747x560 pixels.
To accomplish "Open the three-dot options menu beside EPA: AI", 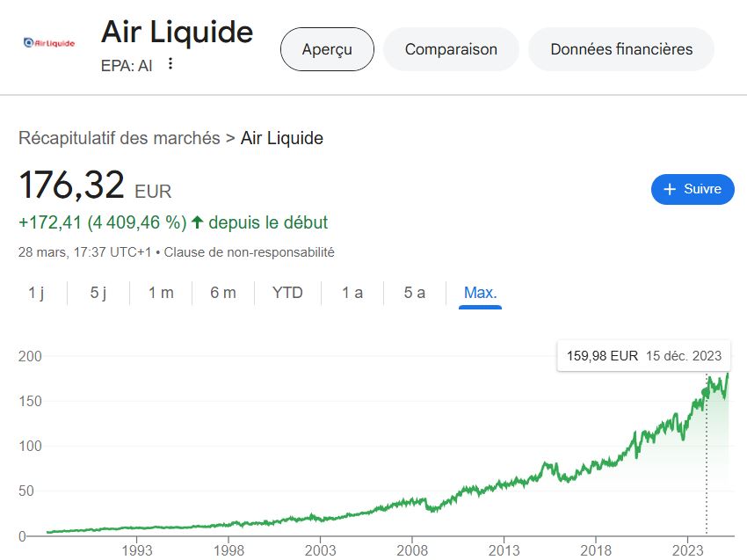I will click(170, 63).
